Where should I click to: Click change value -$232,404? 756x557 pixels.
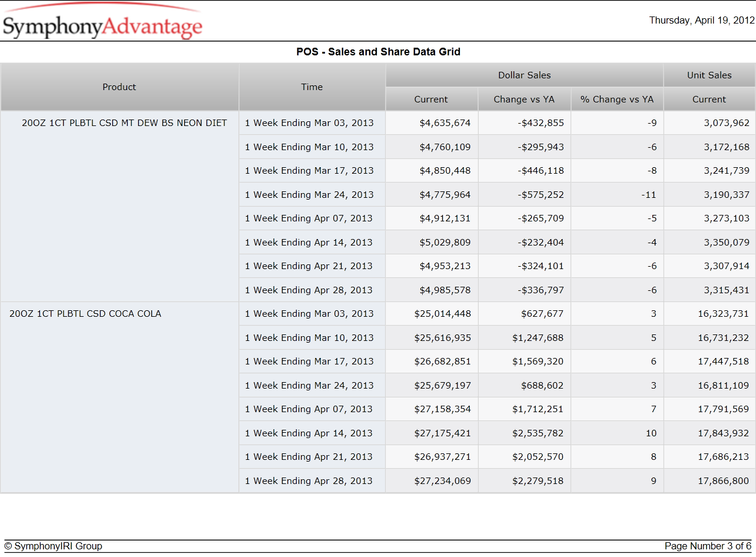point(541,243)
